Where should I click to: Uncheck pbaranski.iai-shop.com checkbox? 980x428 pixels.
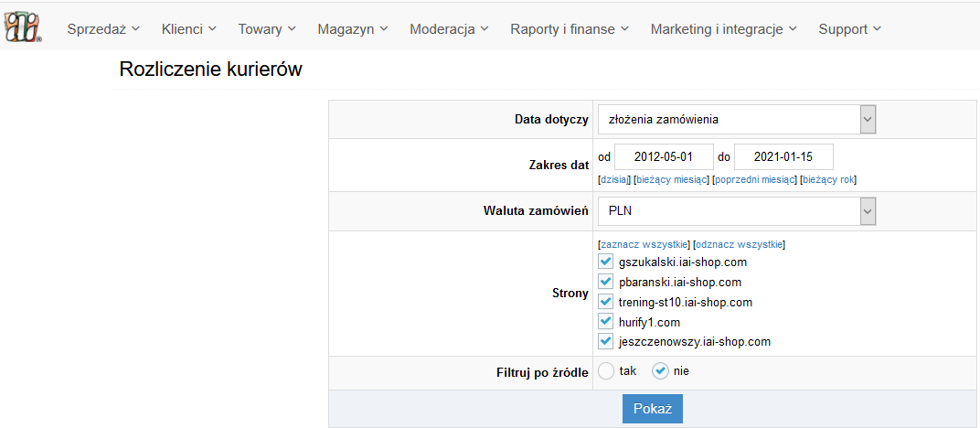605,282
